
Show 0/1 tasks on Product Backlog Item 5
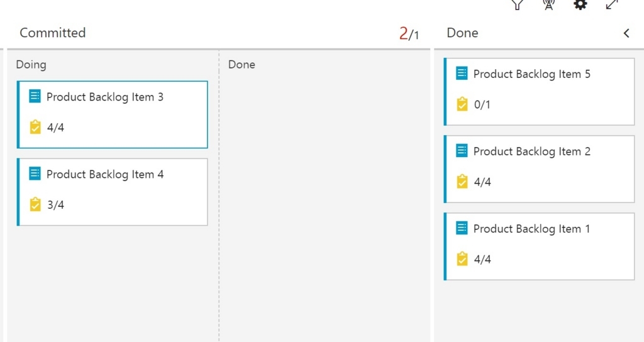point(474,104)
